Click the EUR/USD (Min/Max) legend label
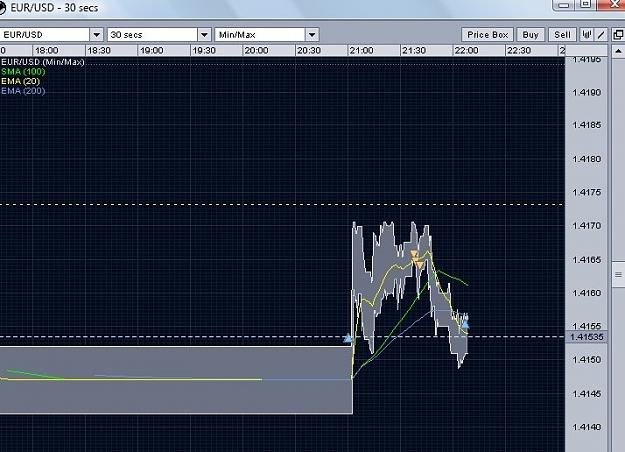625x452 pixels. (x=43, y=62)
